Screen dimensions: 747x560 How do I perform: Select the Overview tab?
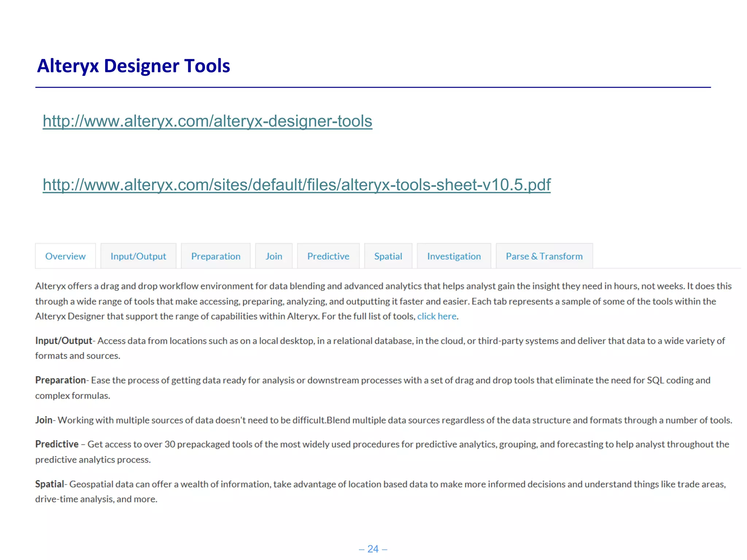point(65,256)
